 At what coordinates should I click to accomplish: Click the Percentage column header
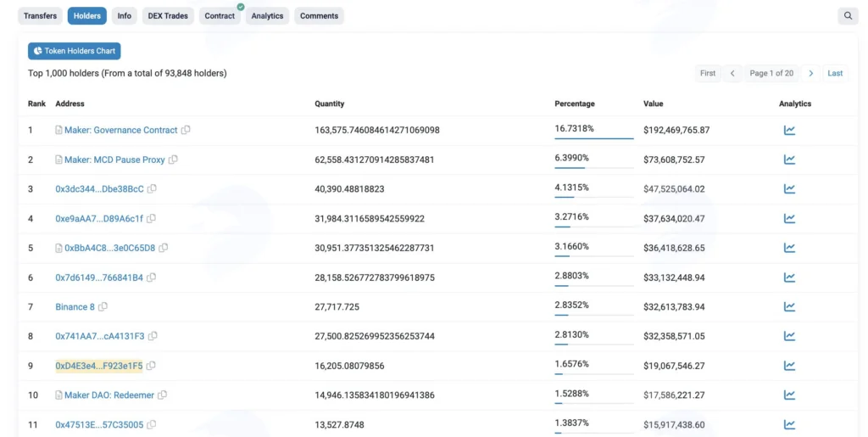575,104
